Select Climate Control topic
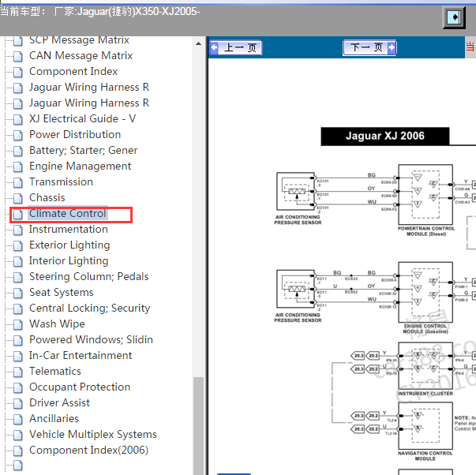The height and width of the screenshot is (475, 476). 67,213
